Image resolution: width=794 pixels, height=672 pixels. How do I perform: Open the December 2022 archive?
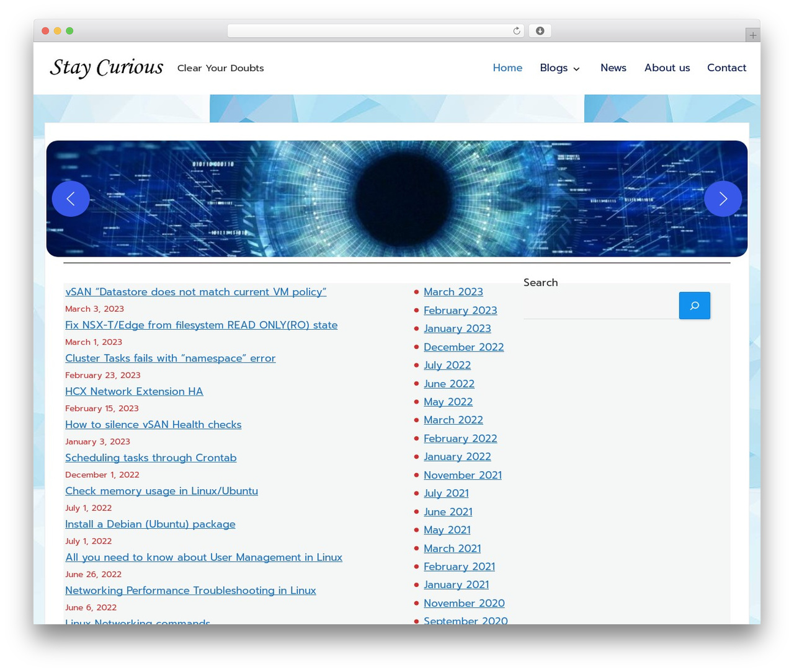coord(464,347)
